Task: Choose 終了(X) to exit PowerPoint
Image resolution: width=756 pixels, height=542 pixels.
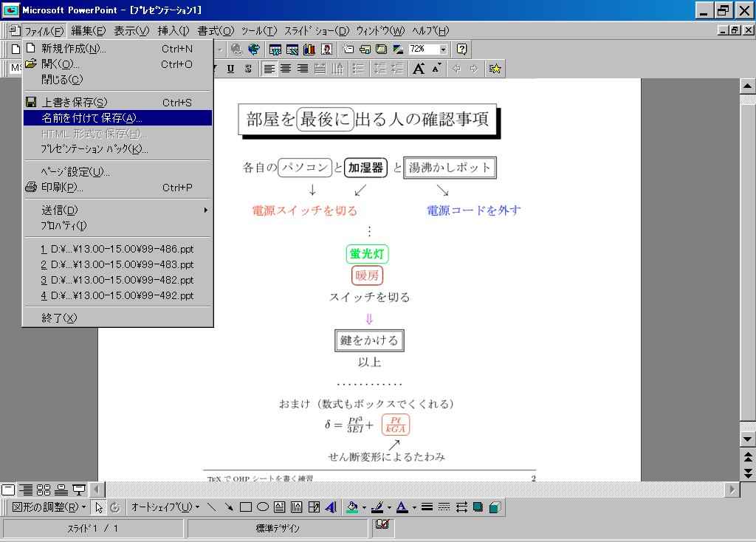Action: (x=117, y=318)
